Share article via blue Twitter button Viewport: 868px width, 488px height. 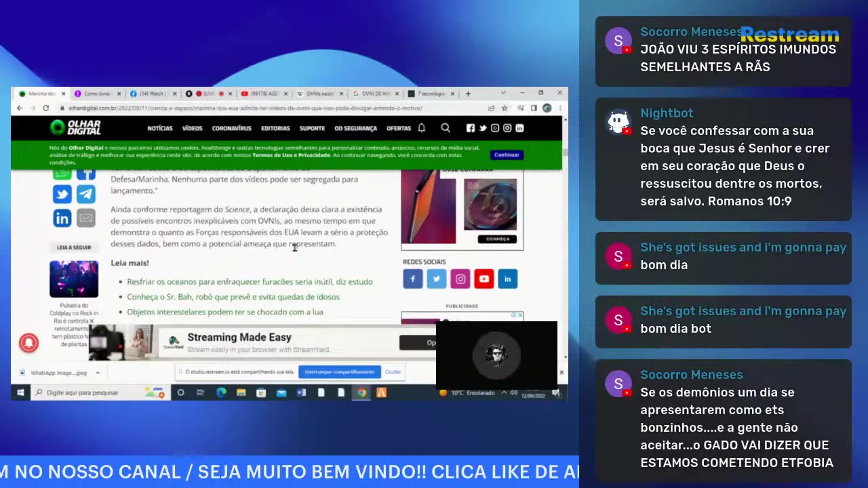coord(62,195)
